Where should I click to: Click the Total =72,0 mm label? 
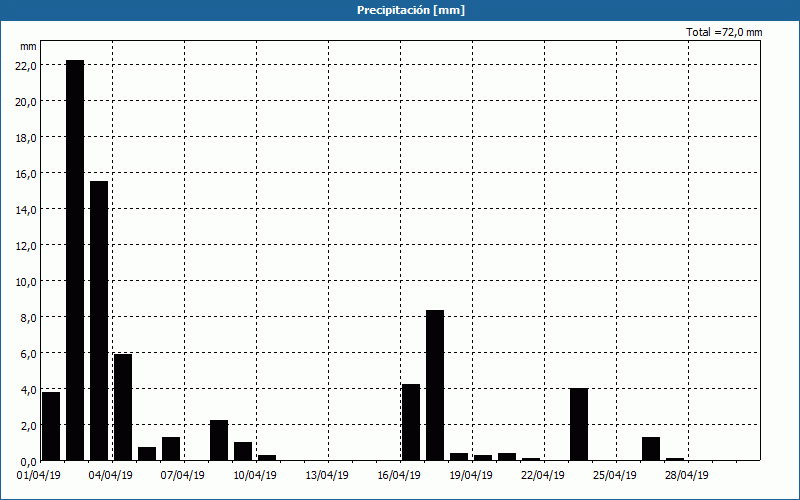pyautogui.click(x=724, y=32)
